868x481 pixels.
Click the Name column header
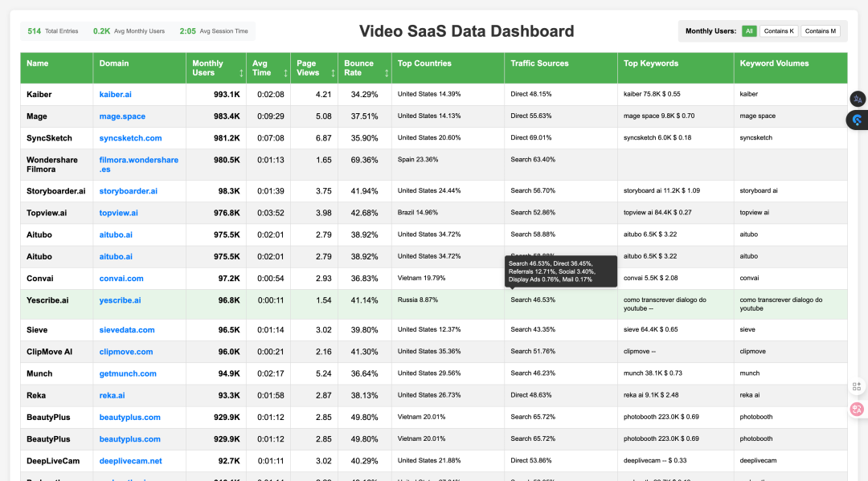pyautogui.click(x=56, y=68)
